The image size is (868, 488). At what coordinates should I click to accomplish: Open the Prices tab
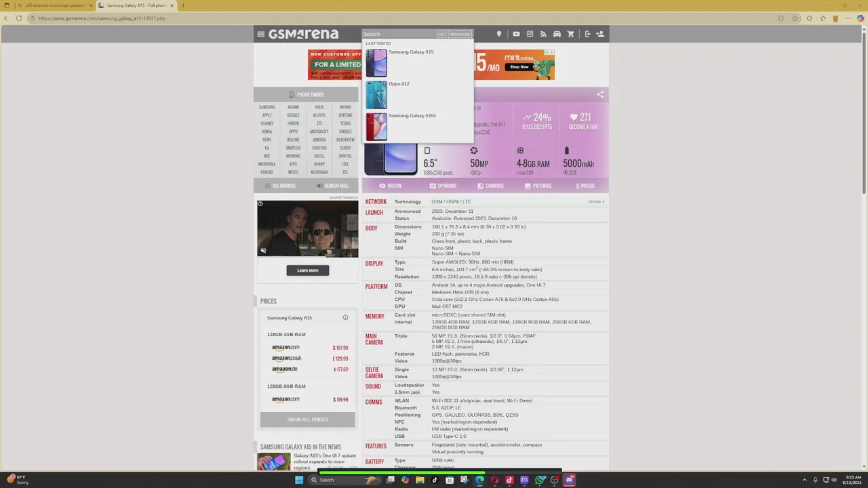[x=585, y=186]
